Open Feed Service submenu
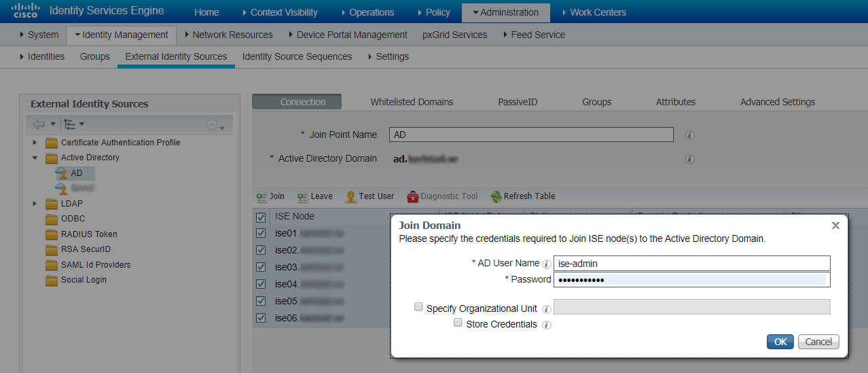This screenshot has width=868, height=373. pos(533,35)
